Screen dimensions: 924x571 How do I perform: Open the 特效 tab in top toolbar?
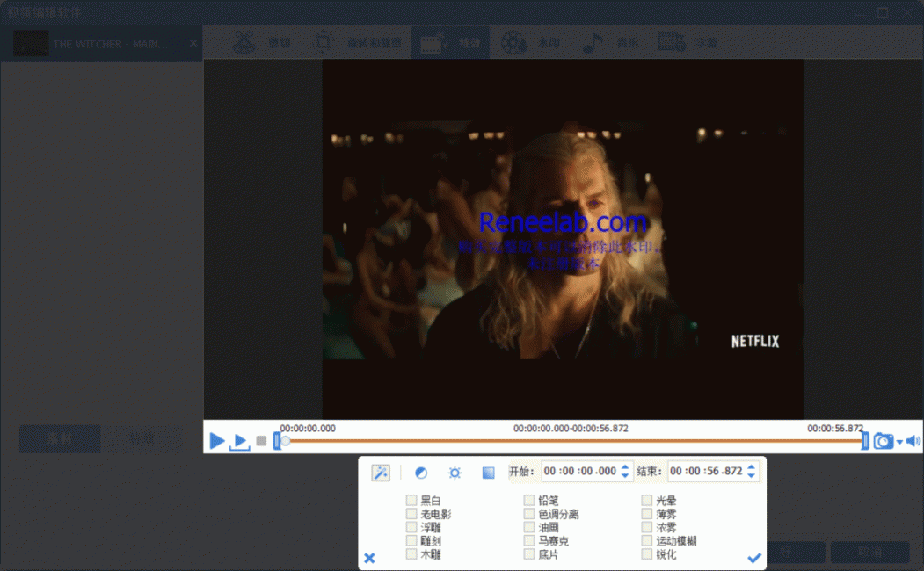450,43
